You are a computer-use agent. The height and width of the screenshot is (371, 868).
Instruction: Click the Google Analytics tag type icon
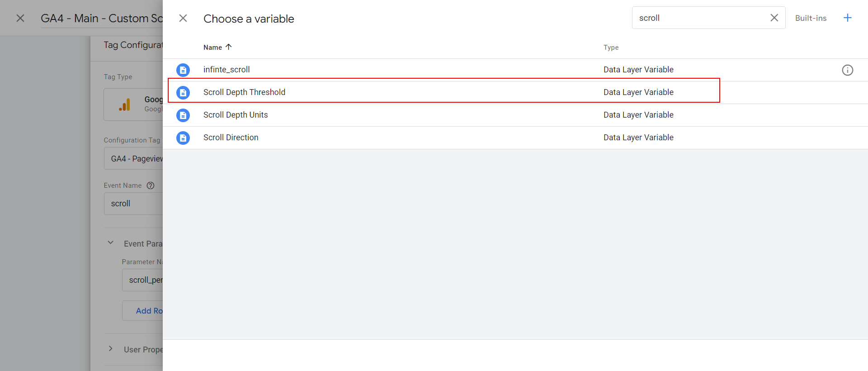(124, 105)
